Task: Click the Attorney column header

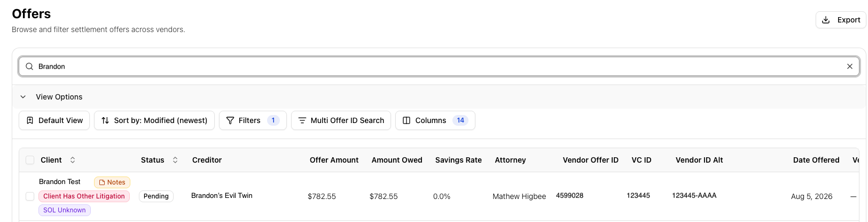Action: coord(510,160)
